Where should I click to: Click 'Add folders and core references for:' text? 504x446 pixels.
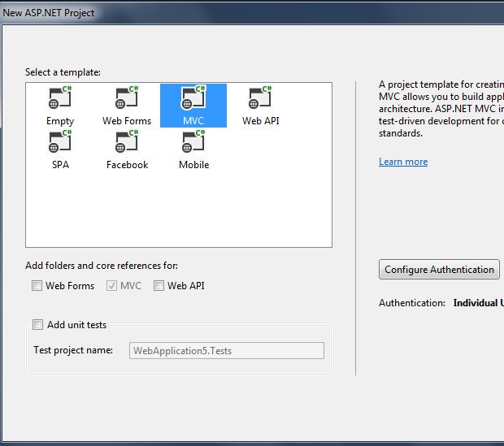(x=102, y=266)
